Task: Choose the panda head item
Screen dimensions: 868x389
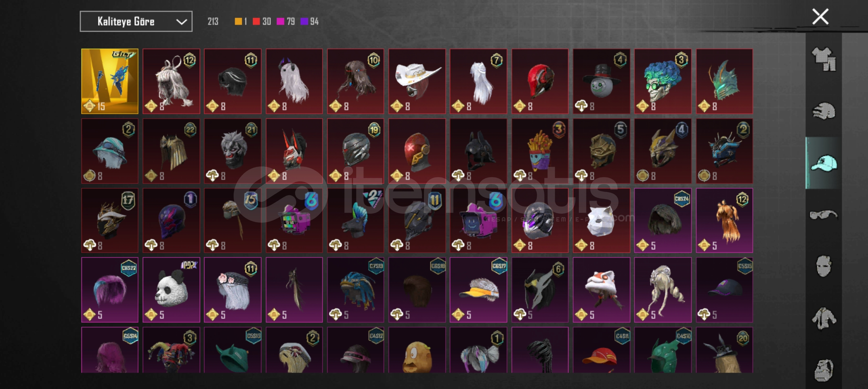Action: point(171,290)
